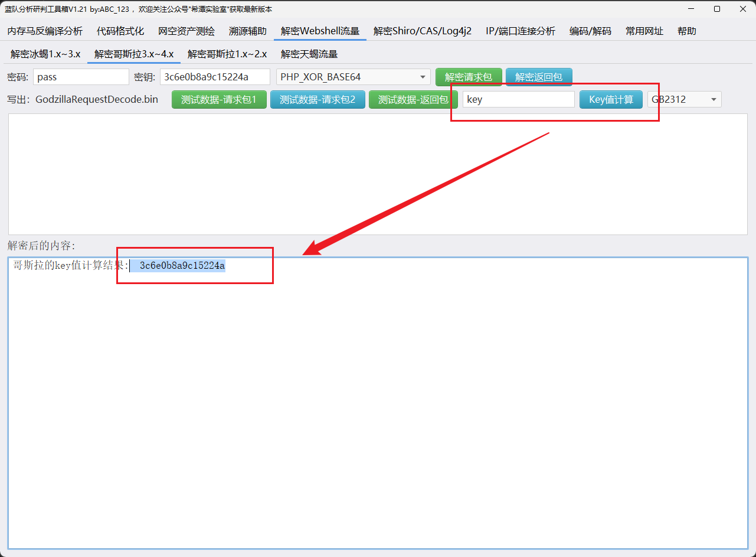Open the GB2312 encoding dropdown
Viewport: 756px width, 557px height.
point(684,100)
